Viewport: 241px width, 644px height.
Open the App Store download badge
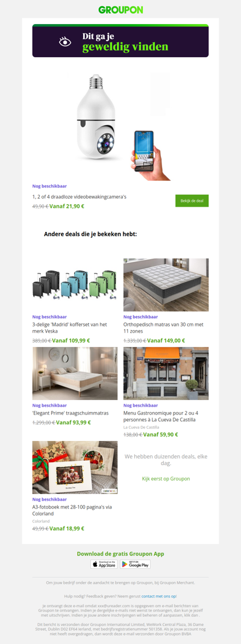pos(104,564)
